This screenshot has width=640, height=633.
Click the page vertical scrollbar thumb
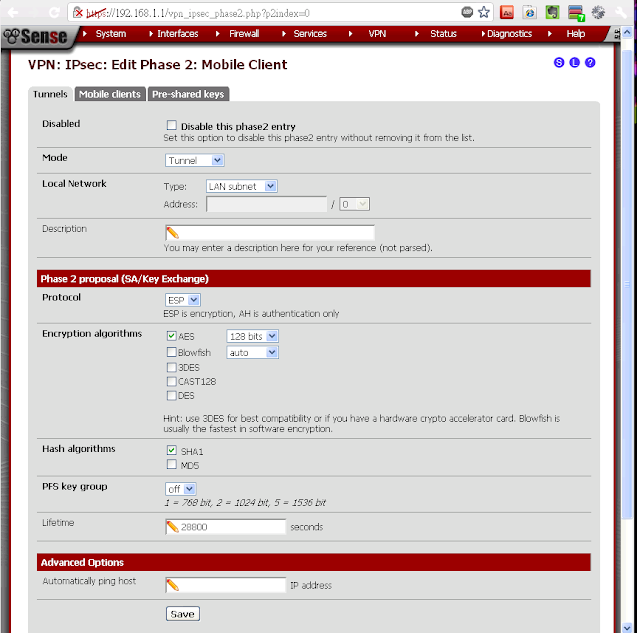coord(628,284)
